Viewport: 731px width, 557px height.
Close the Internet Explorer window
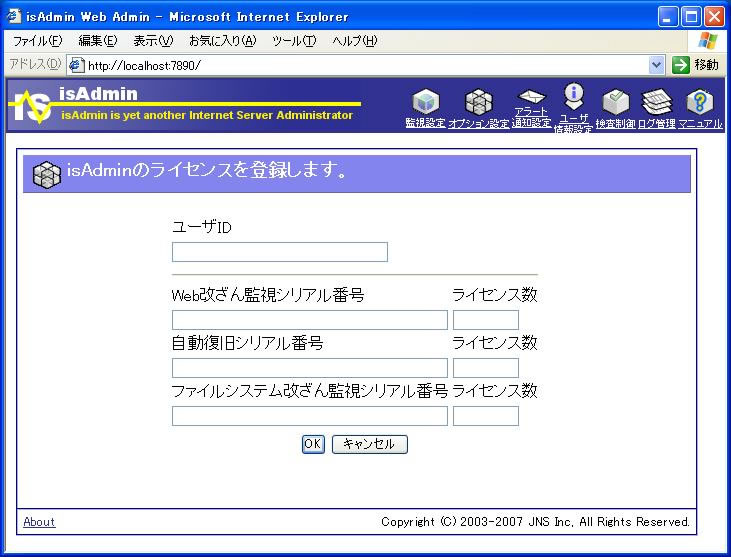tap(714, 17)
